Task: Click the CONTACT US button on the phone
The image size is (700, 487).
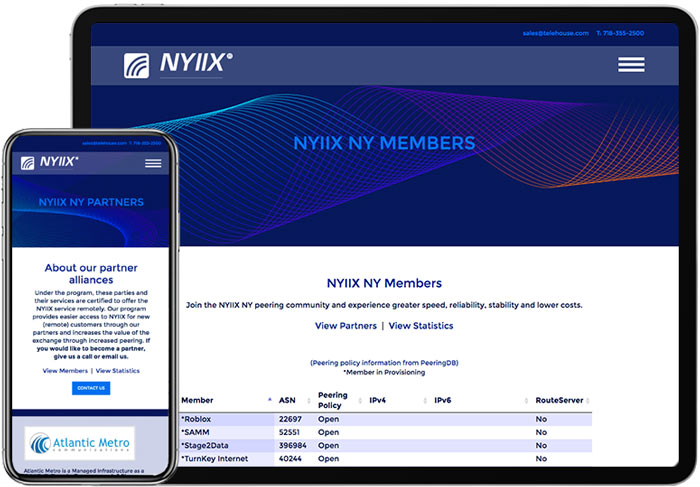Action: pos(91,388)
